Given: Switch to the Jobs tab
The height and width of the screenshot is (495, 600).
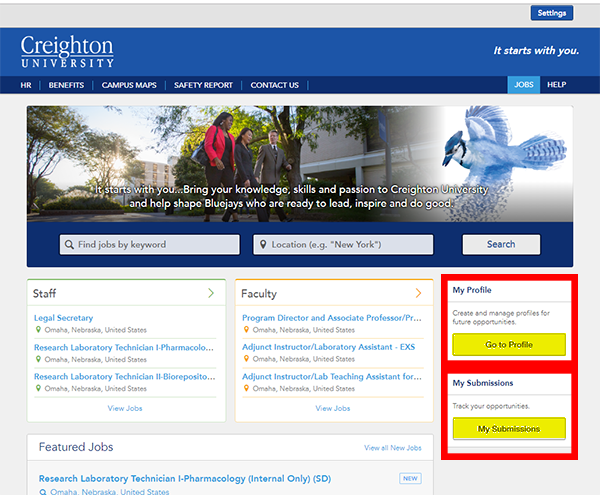Looking at the screenshot, I should [524, 85].
